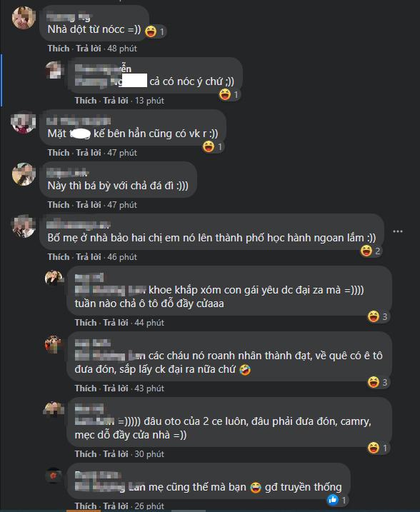Open the 48 phút timestamp link
The width and height of the screenshot is (420, 512).
pos(122,49)
